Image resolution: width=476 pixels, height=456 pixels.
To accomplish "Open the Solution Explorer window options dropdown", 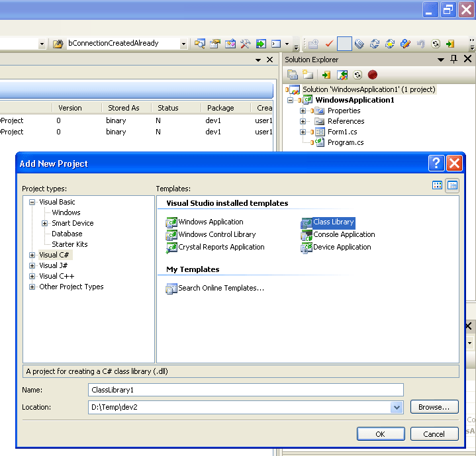I will (441, 60).
